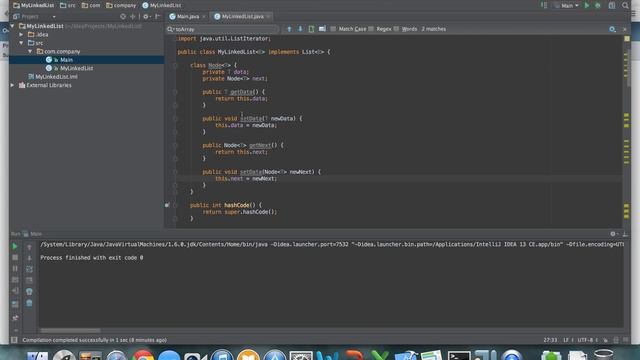Image resolution: width=640 pixels, height=360 pixels.
Task: Expand the .idea folder
Action: 21,34
